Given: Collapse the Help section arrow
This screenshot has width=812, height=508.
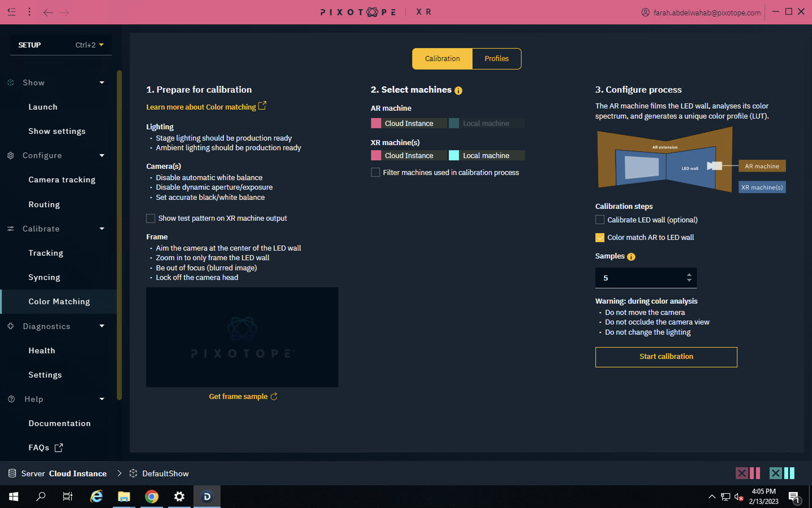Looking at the screenshot, I should point(102,399).
